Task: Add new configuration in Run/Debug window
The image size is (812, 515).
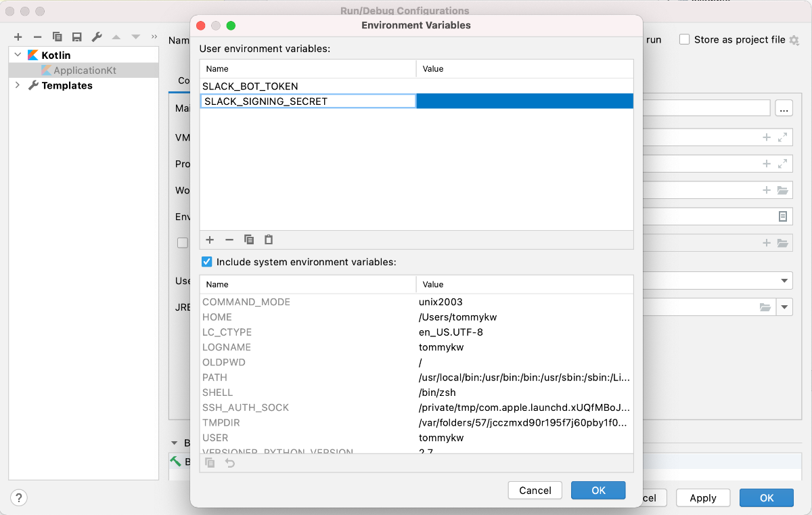Action: [18, 37]
